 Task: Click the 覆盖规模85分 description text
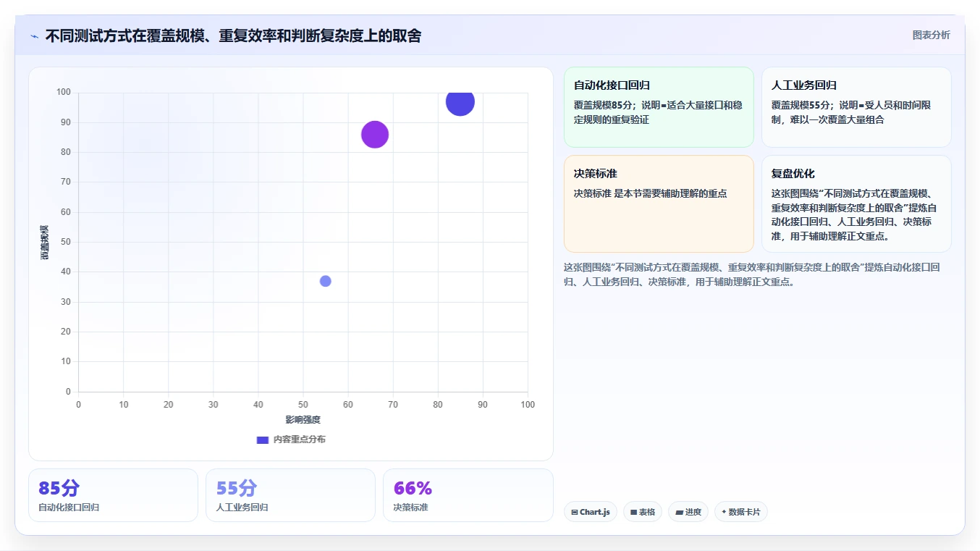(x=658, y=112)
